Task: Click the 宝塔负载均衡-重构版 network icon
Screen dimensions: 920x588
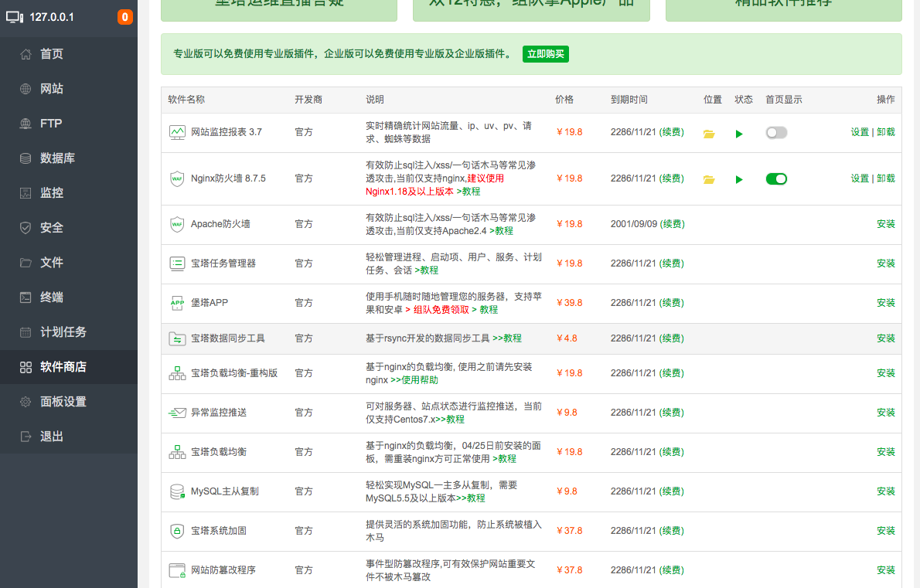Action: click(x=177, y=373)
